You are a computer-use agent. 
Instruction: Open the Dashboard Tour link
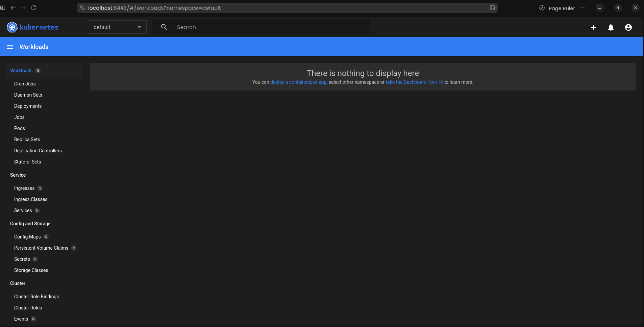412,82
